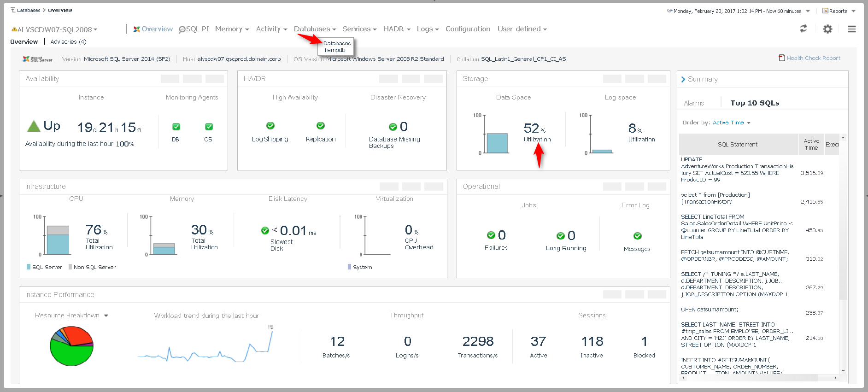
Task: Click the Replication green check indicator
Action: click(321, 126)
